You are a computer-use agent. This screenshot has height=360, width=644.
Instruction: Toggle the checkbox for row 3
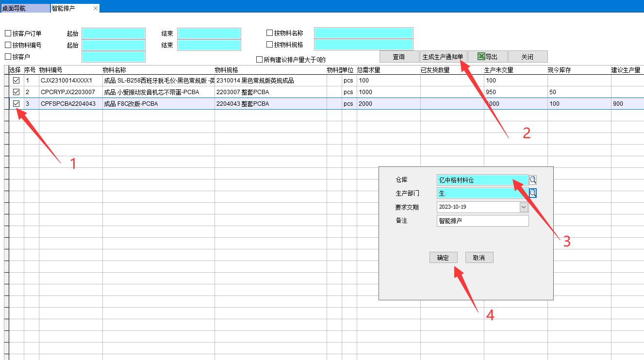coord(16,104)
